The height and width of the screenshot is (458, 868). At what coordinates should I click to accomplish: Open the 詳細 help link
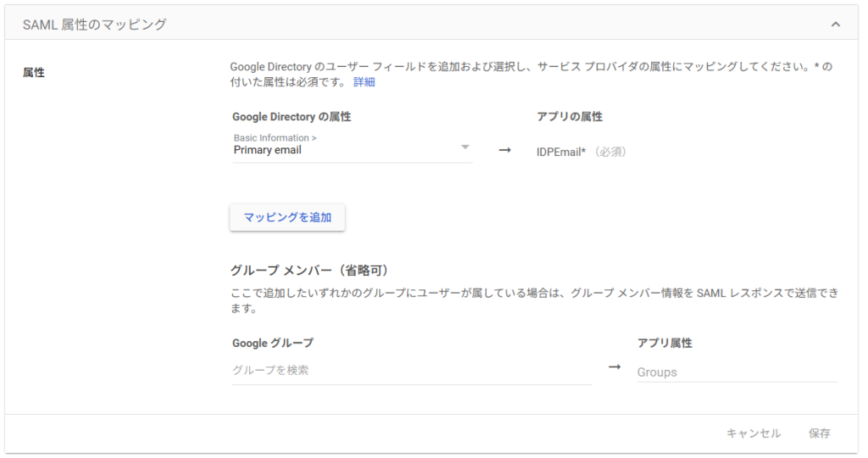364,82
